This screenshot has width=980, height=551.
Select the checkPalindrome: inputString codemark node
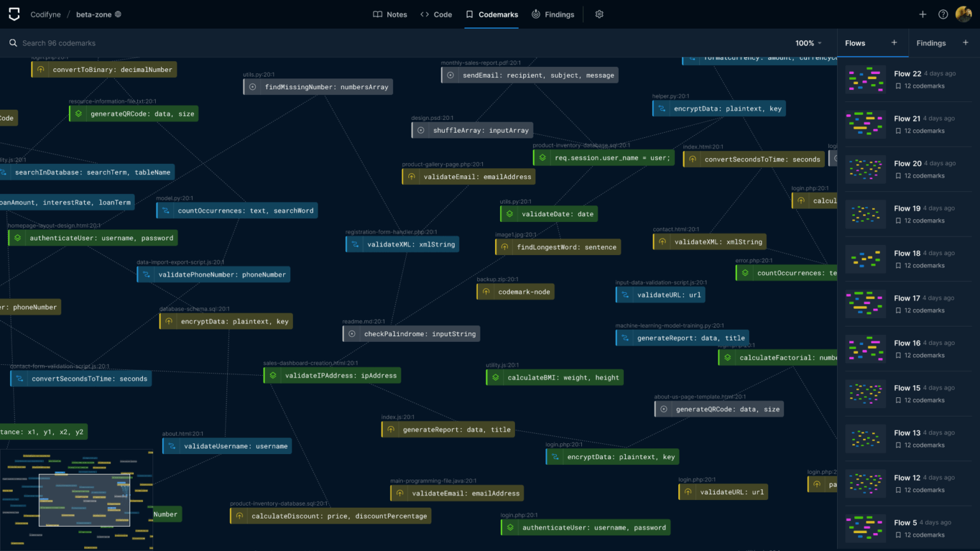click(x=419, y=334)
